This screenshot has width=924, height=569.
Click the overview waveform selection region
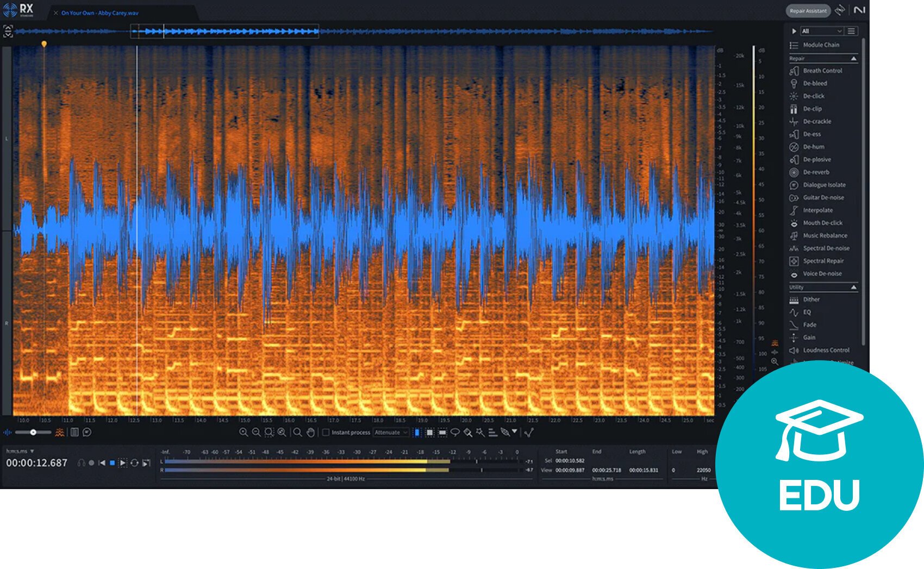pos(224,32)
